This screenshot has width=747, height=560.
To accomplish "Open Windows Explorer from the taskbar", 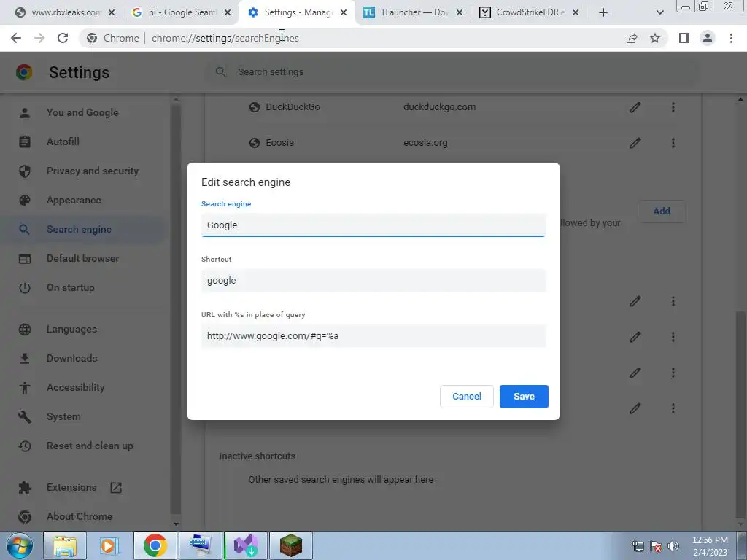I will click(65, 545).
